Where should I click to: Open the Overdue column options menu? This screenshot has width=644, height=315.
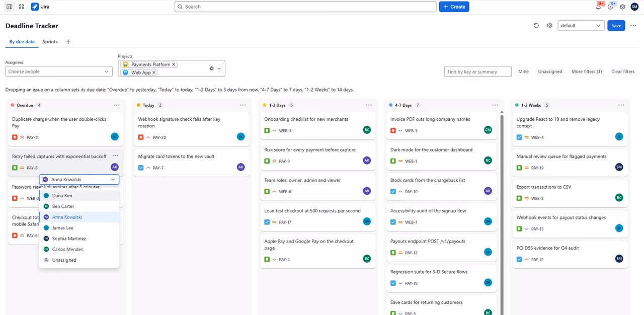(117, 105)
